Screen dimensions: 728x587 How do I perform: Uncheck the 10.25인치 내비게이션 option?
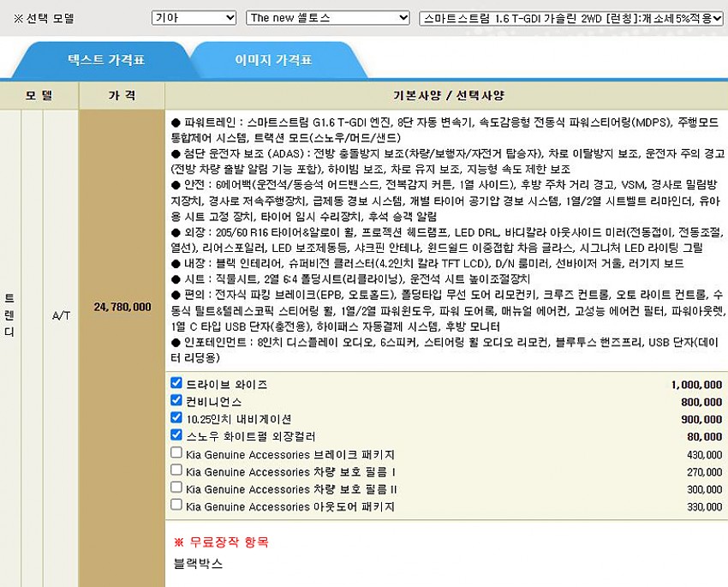pyautogui.click(x=176, y=418)
